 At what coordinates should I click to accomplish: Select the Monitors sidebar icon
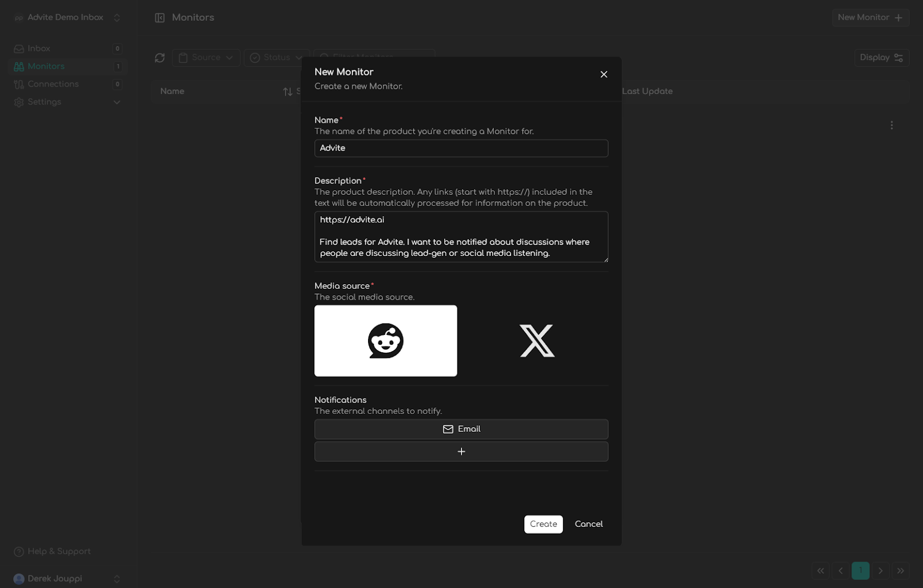(x=20, y=66)
